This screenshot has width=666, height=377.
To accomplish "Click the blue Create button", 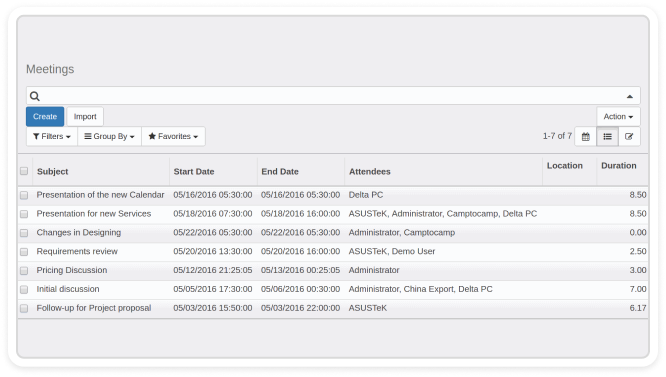I will (x=45, y=116).
